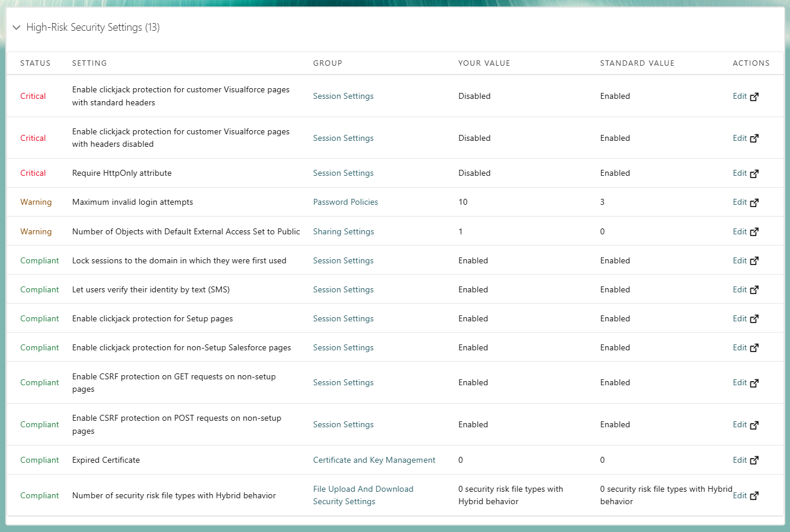
Task: Collapse the High-Risk Security Settings section
Action: click(17, 28)
